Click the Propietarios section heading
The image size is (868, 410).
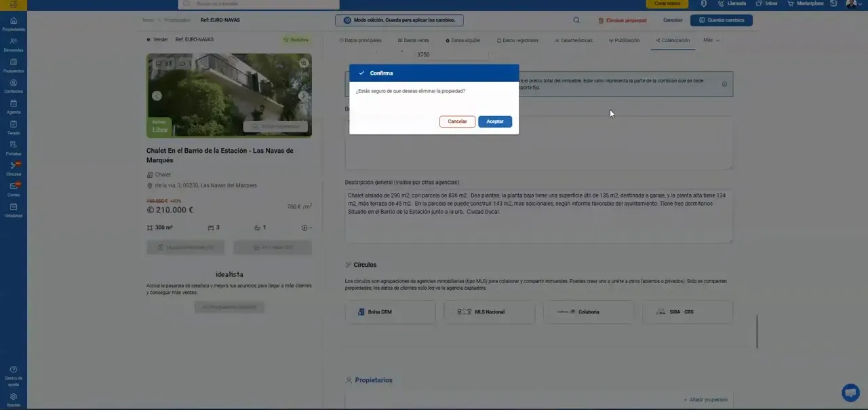click(374, 380)
